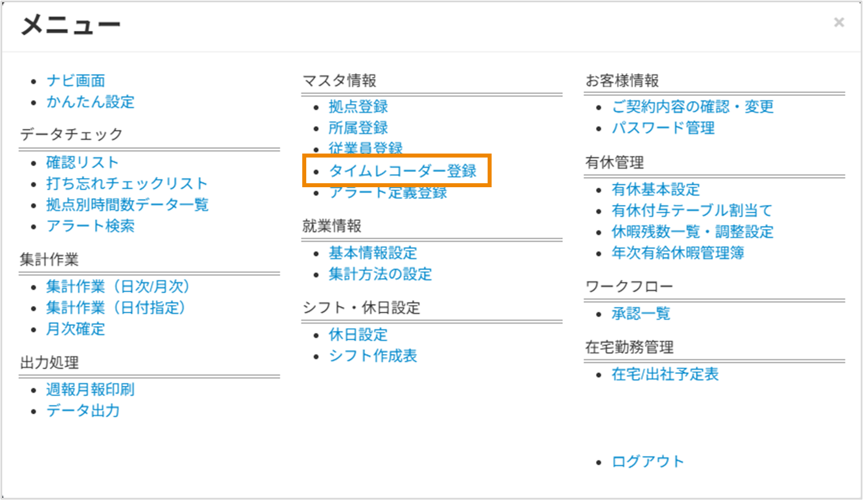Open 従業員登録
868x500 pixels.
point(364,148)
